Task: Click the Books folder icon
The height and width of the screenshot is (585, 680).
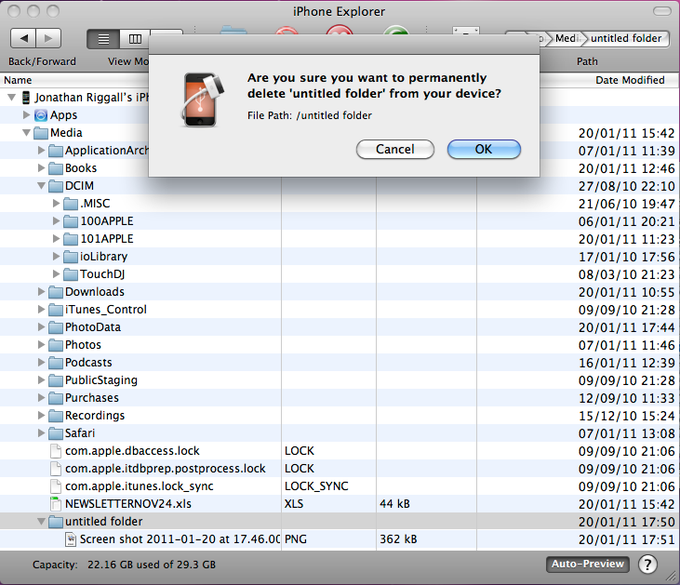Action: (56, 168)
